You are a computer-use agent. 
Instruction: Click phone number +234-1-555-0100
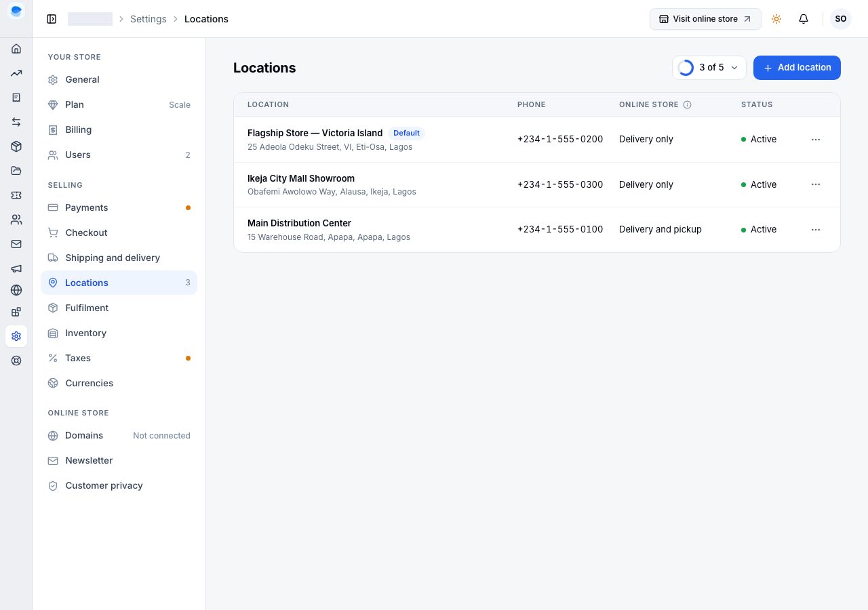560,230
